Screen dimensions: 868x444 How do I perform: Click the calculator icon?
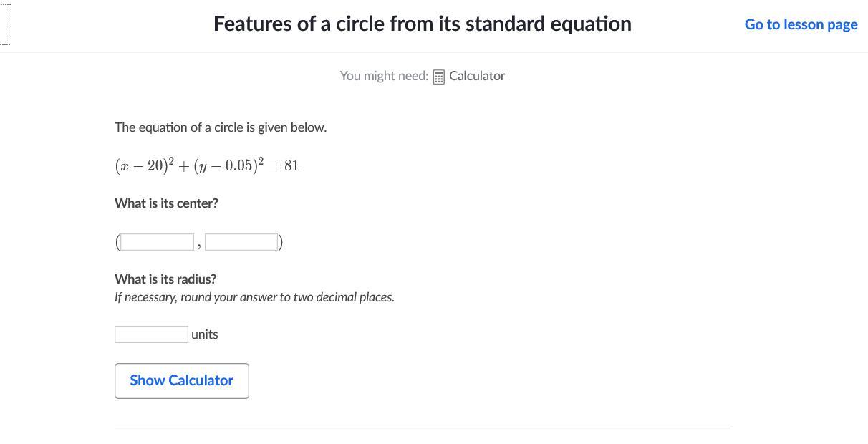[439, 77]
